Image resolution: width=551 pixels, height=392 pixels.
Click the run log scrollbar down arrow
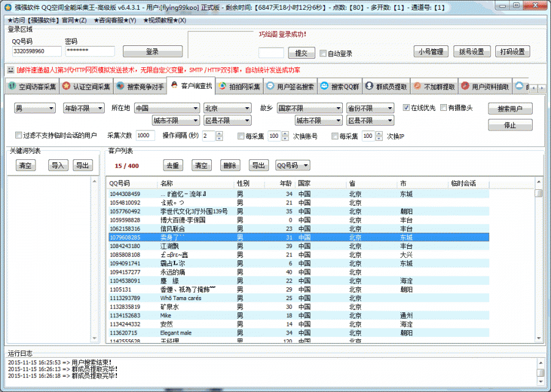pyautogui.click(x=541, y=381)
